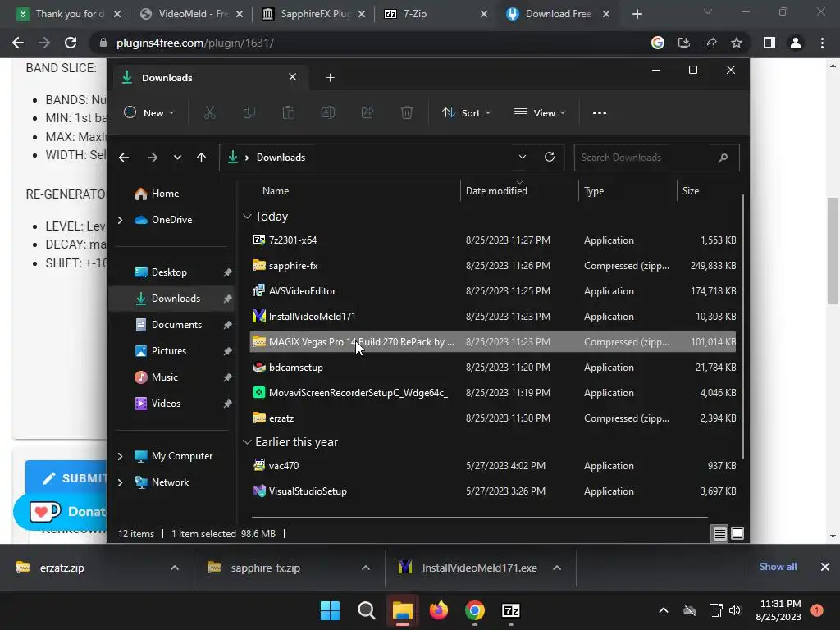
Task: Switch to SapphireFX Plugin Chrome tab
Action: pos(314,14)
